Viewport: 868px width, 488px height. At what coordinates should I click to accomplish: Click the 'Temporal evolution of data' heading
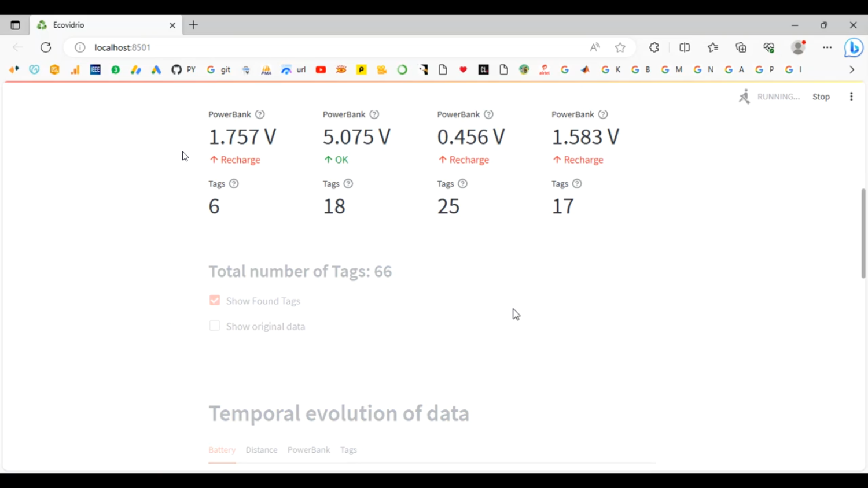pos(339,413)
